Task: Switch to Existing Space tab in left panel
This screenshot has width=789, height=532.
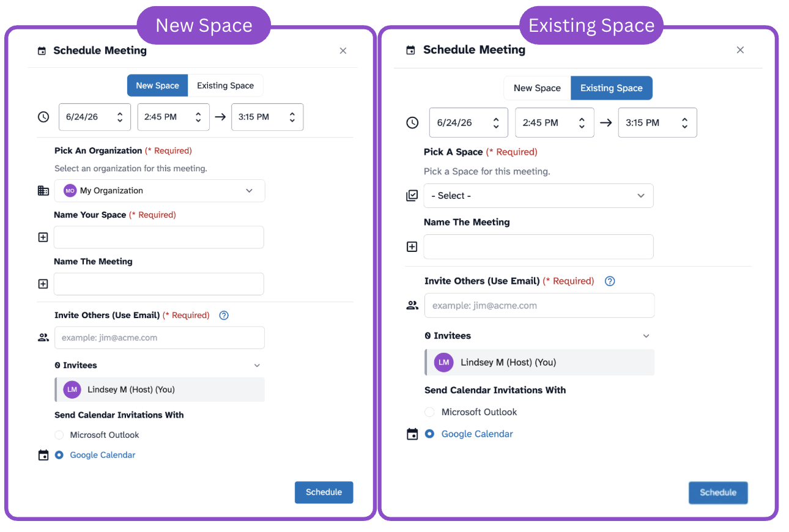Action: (225, 86)
